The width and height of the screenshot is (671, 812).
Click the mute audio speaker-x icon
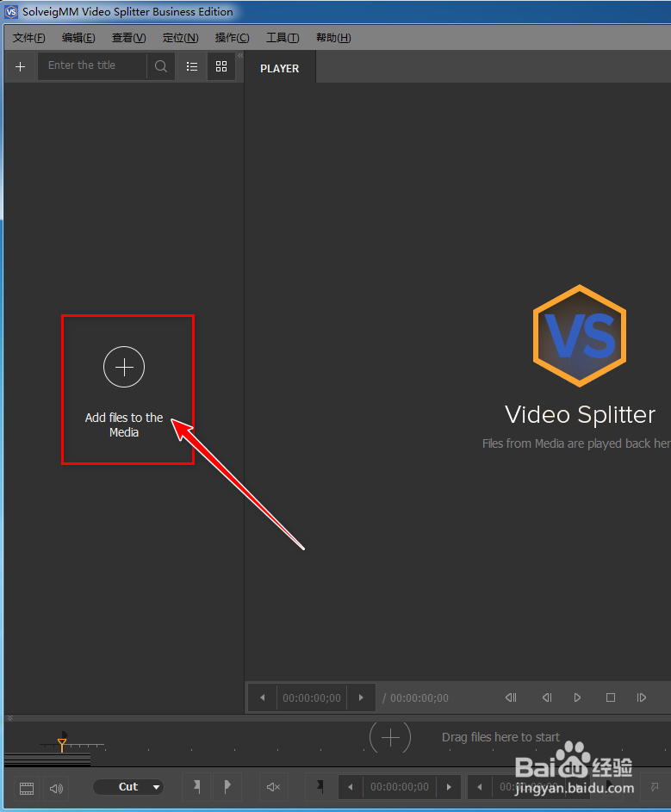[273, 787]
